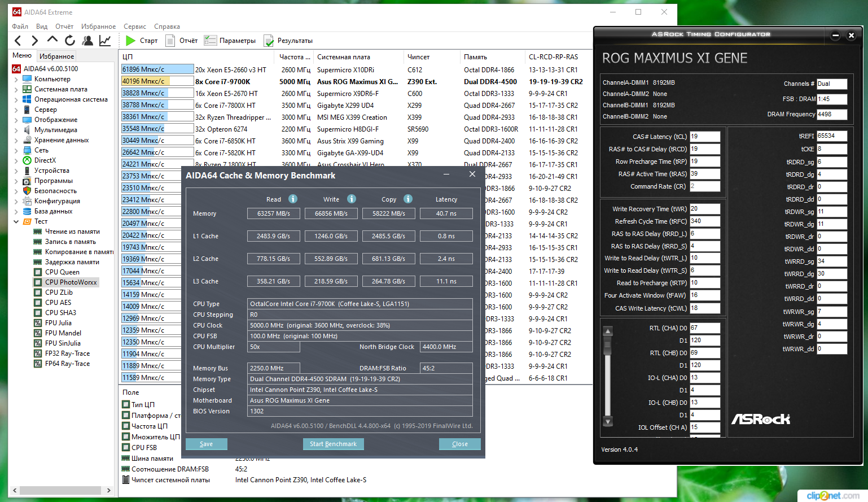Click the left arrow of sidebar horizontal scrollbar
Viewport: 868px width, 502px height.
click(x=15, y=490)
